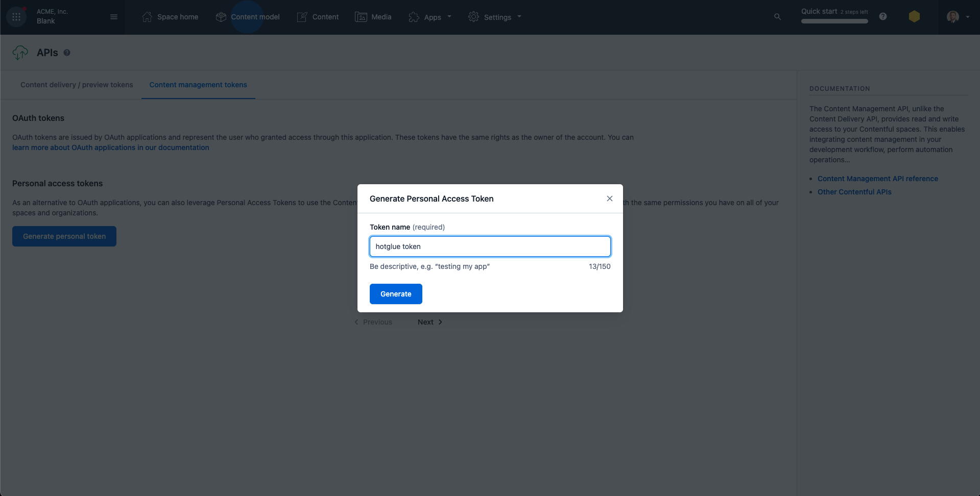Click the dialog title Generate Personal Access Token
Viewport: 980px width, 496px height.
coord(432,199)
